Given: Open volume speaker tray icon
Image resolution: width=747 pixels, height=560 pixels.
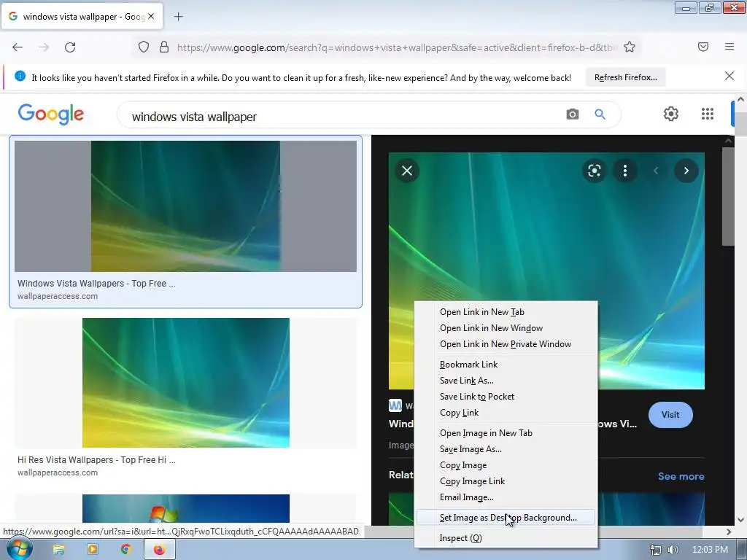Looking at the screenshot, I should 673,550.
